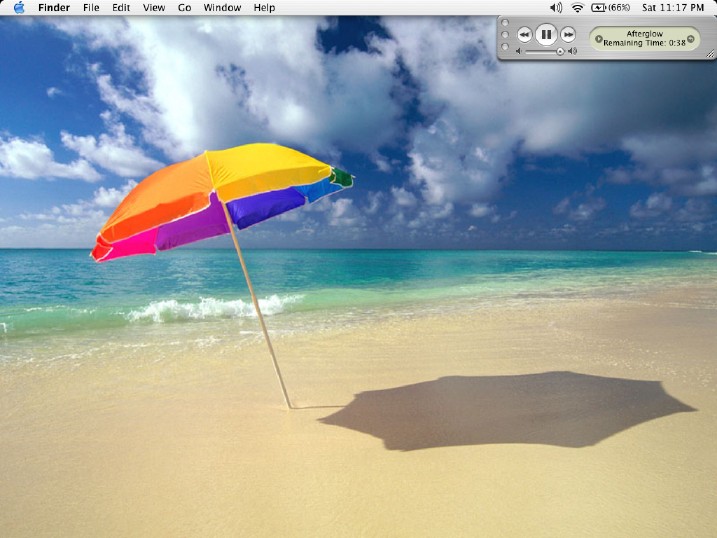Open the AirPort Wi-Fi status menu
717x538 pixels.
pos(578,7)
